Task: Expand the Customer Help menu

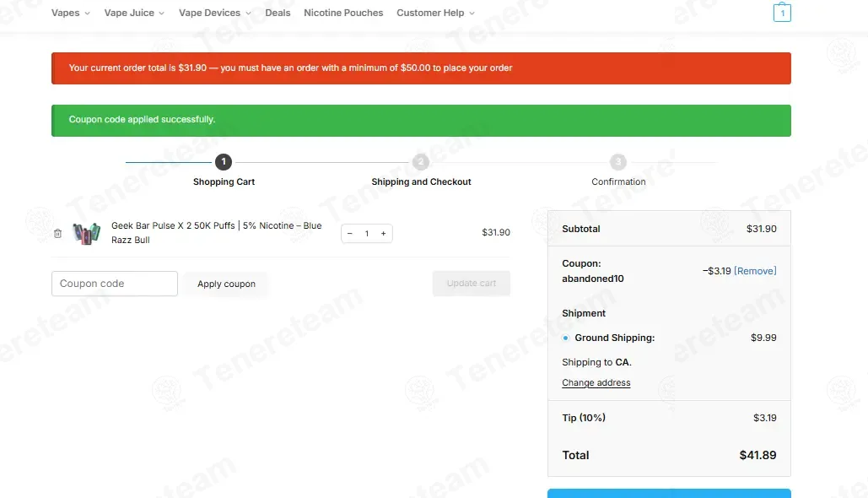Action: coord(435,13)
